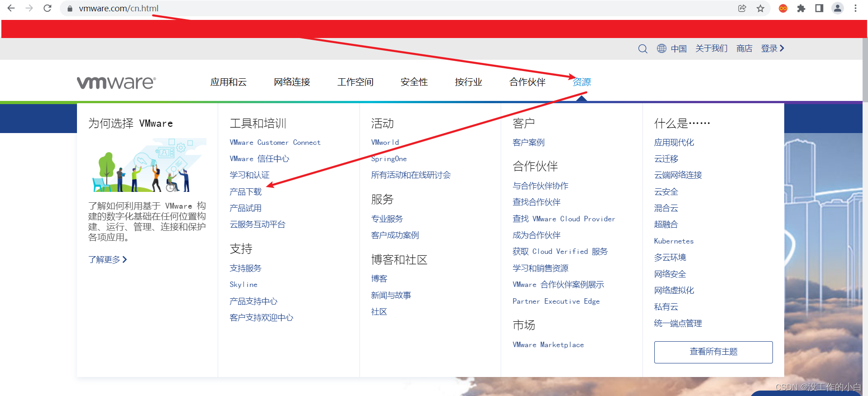Open 支持服务 link
This screenshot has width=868, height=396.
point(245,268)
